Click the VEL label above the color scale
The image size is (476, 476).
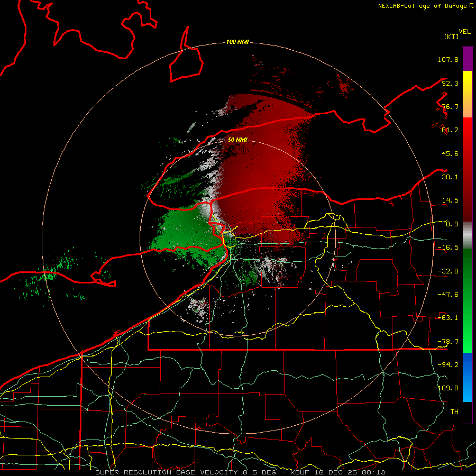click(x=464, y=32)
